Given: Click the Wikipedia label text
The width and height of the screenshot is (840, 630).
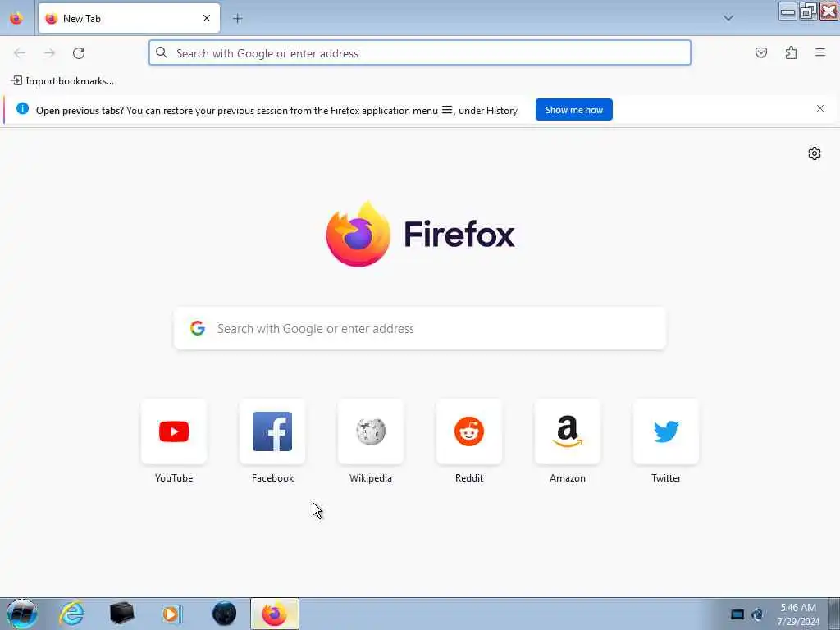Looking at the screenshot, I should coord(371,478).
